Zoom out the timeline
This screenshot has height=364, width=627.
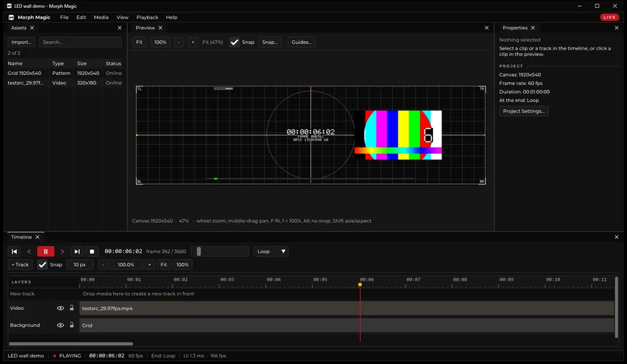click(103, 264)
